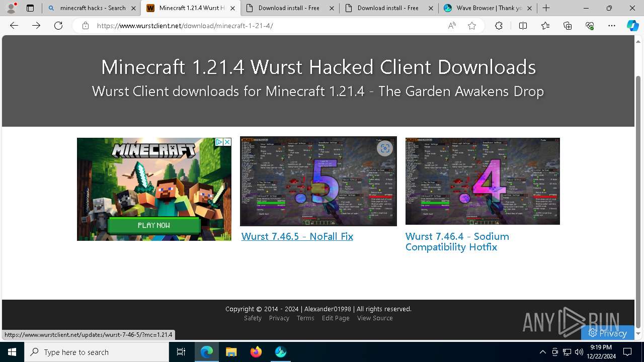Go forward to the next page

(x=36, y=26)
